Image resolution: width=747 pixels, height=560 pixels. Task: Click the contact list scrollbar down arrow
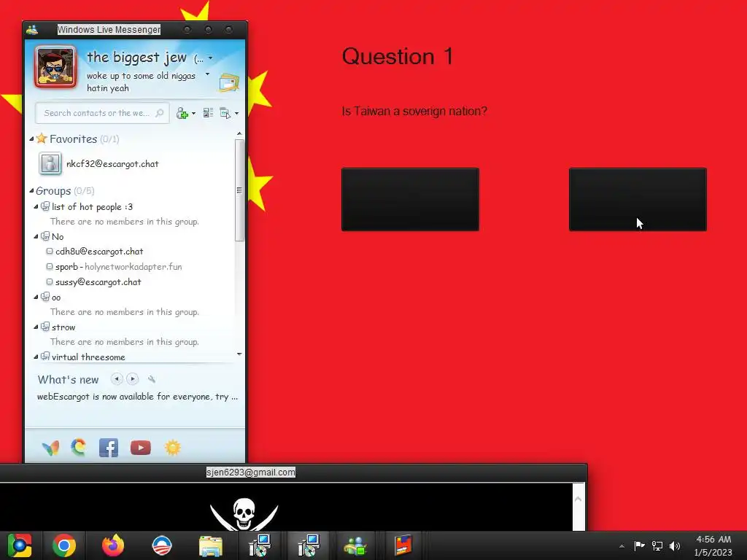[239, 354]
